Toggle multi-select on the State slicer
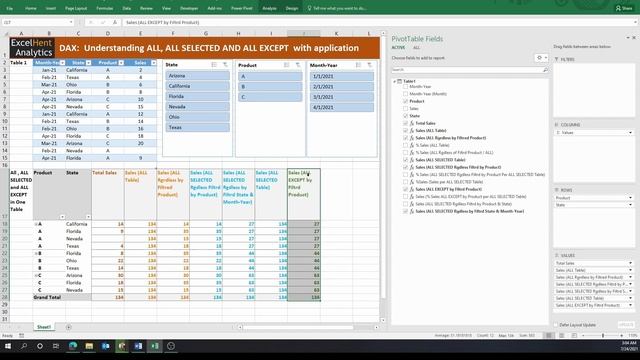The width and height of the screenshot is (640, 360). tap(214, 65)
